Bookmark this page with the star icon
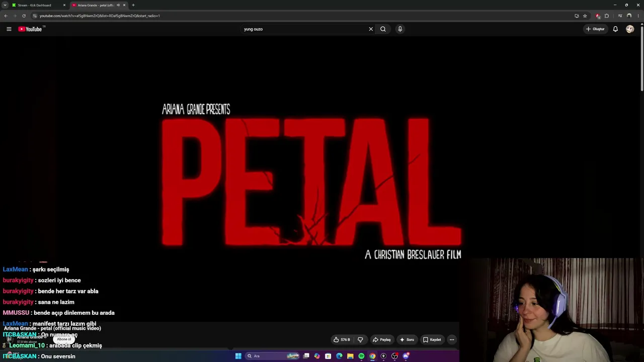The image size is (644, 362). pos(585,16)
